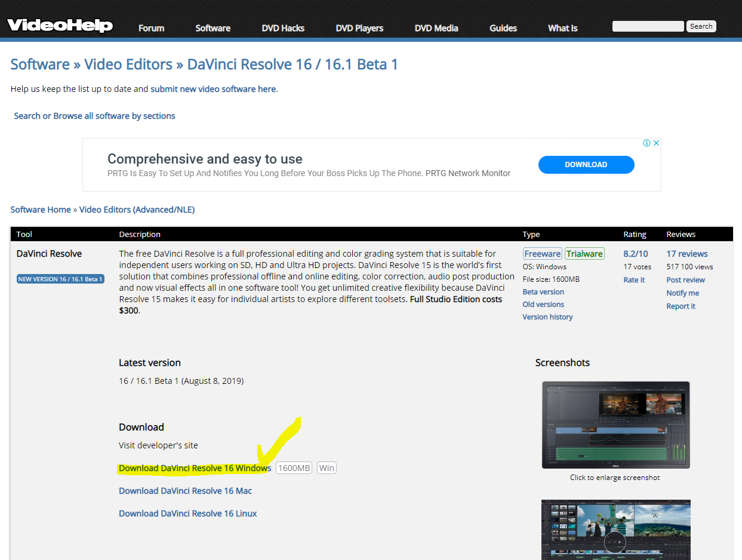Open DaVinci Resolve 16 / 16.1 Beta 1 heading link

293,64
